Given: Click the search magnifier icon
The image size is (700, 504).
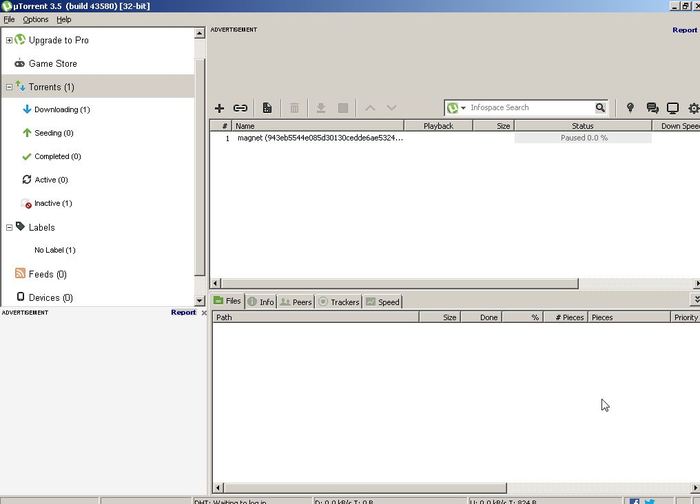Looking at the screenshot, I should click(600, 108).
